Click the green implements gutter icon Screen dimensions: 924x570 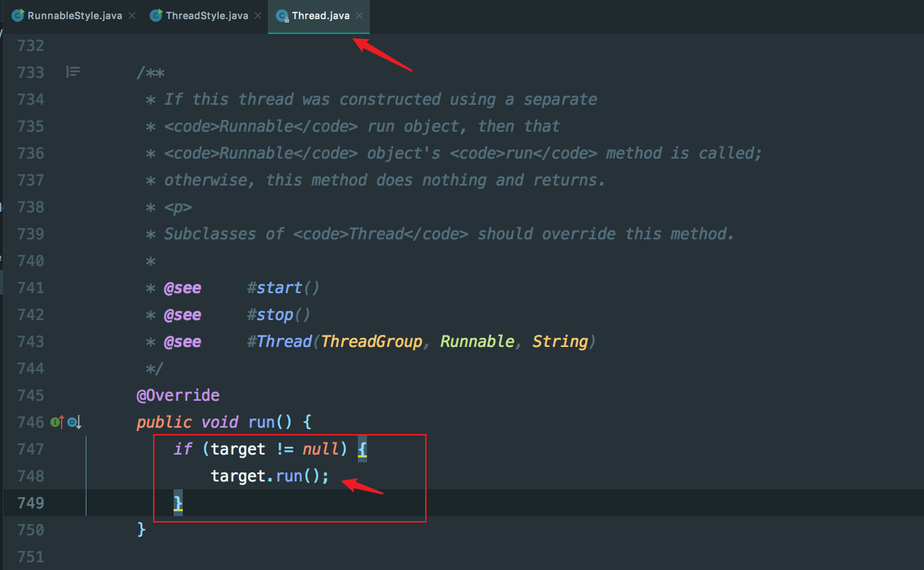pos(57,422)
